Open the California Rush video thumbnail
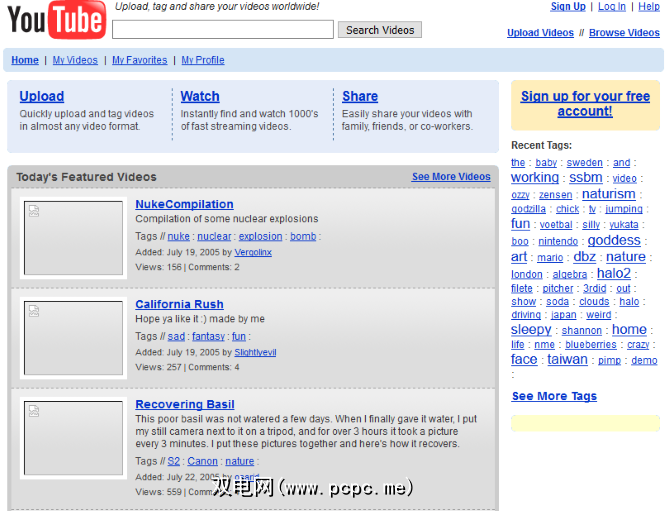Image resolution: width=670 pixels, height=511 pixels. pyautogui.click(x=73, y=338)
